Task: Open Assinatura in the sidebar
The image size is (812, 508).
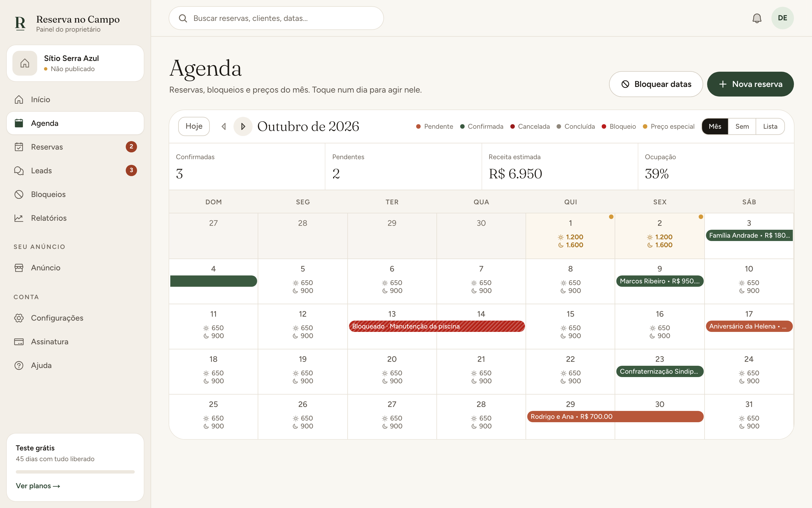Action: tap(75, 342)
